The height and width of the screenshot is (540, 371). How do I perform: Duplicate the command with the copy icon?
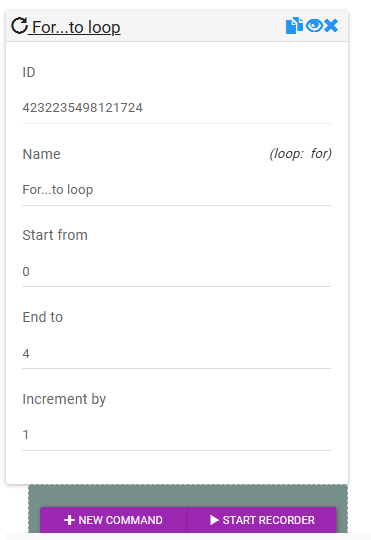click(x=295, y=26)
